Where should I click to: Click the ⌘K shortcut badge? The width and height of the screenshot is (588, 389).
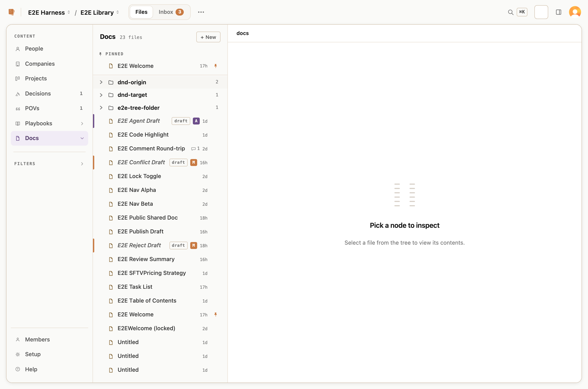[522, 12]
